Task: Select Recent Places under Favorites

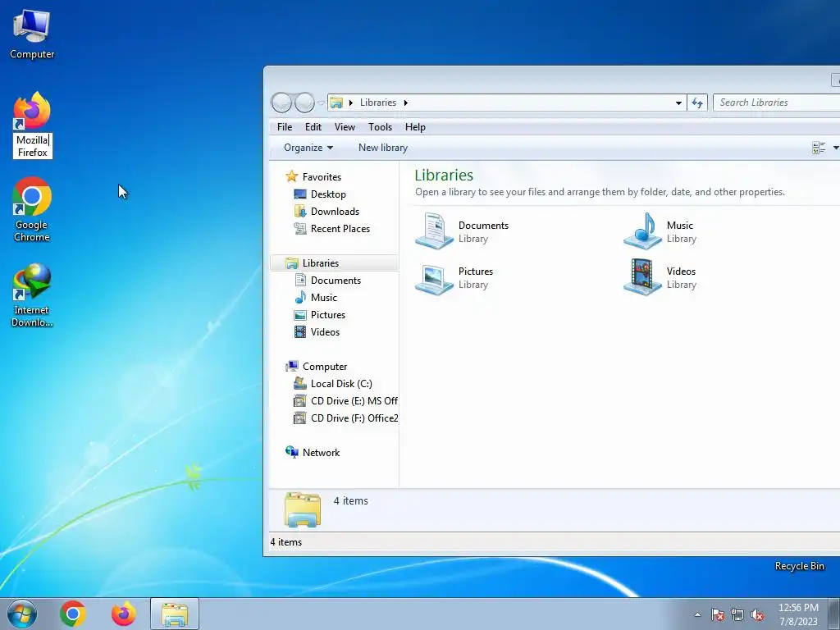Action: pos(340,228)
